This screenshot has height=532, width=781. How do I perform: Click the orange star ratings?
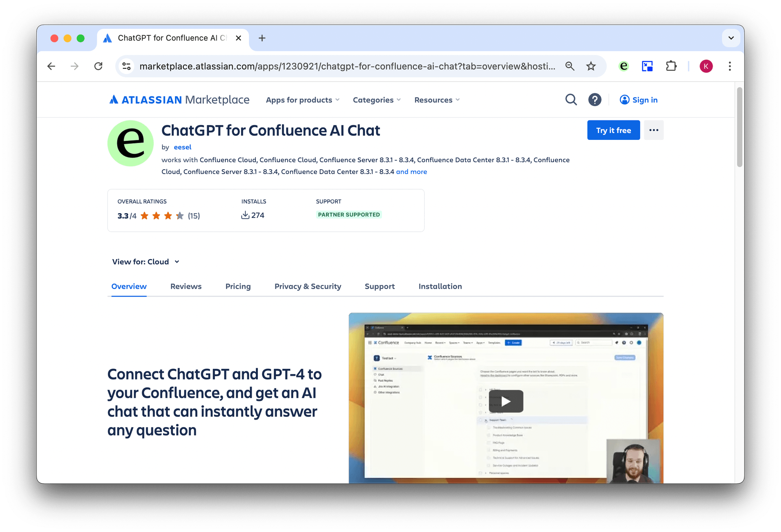pos(162,216)
